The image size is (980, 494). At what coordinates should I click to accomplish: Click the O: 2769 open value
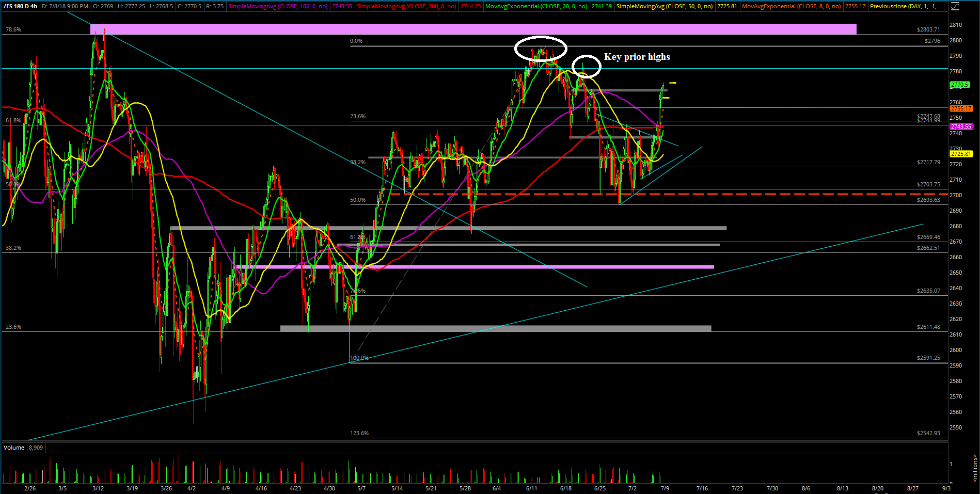point(103,6)
